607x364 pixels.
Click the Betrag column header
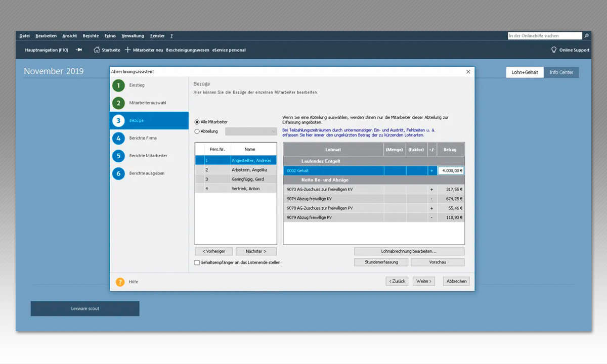coord(450,149)
